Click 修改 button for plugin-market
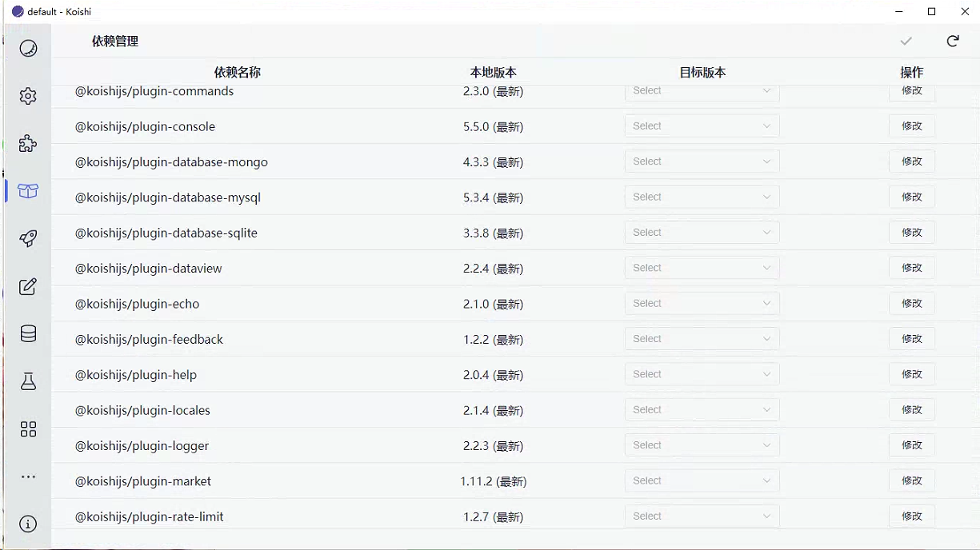The height and width of the screenshot is (550, 980). (912, 480)
